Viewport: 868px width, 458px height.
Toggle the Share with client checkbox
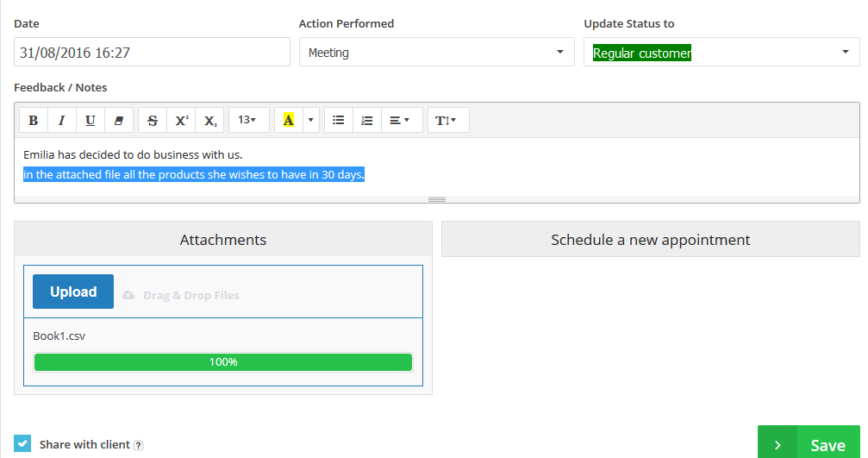(22, 443)
